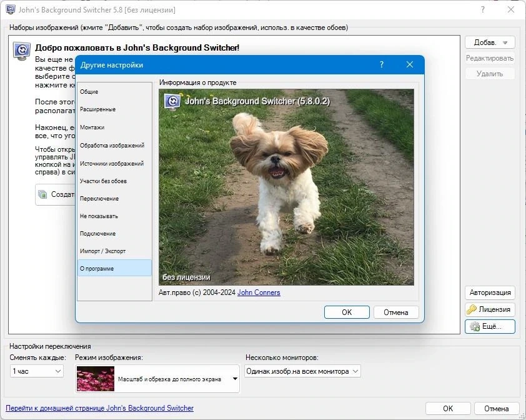Open the General settings tab "Общие"

pos(114,92)
